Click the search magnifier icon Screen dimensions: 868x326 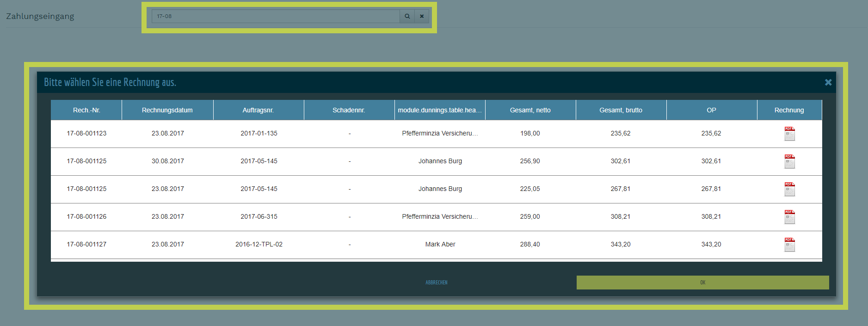tap(407, 16)
